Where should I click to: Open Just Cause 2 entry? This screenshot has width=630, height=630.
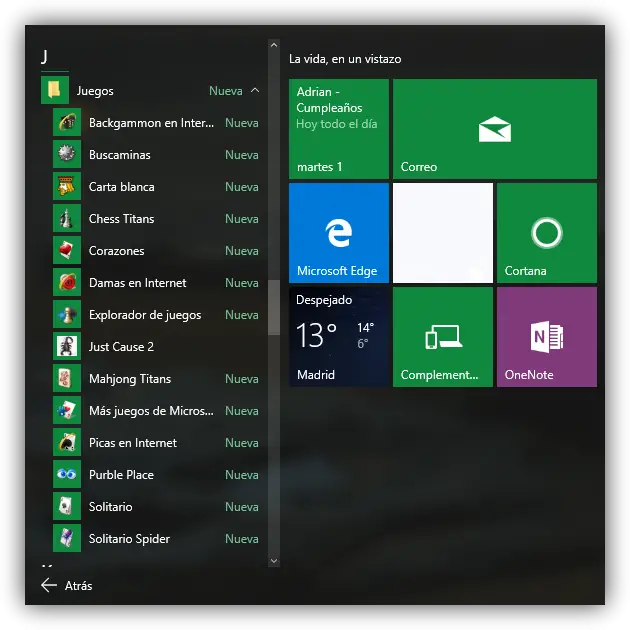click(x=121, y=347)
